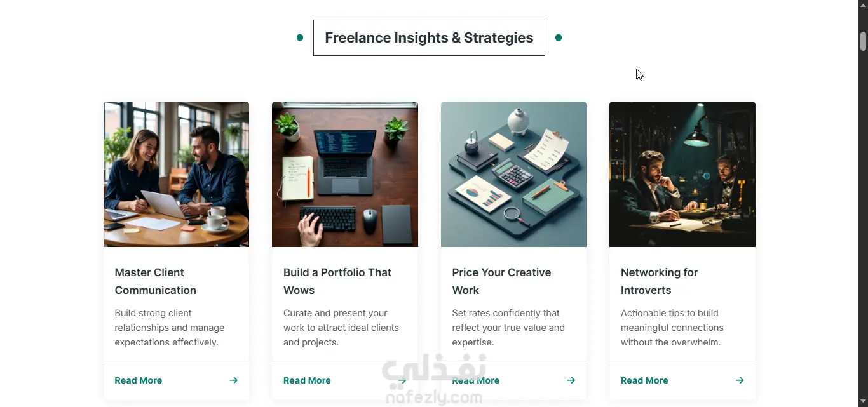868x407 pixels.
Task: Open Read More under Master Client Communication
Action: [x=139, y=380]
